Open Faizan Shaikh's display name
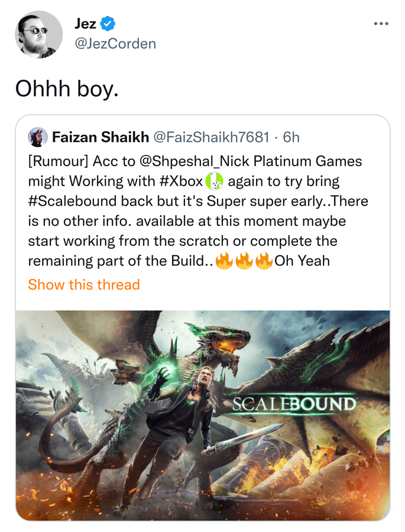This screenshot has width=405, height=532. [x=101, y=137]
